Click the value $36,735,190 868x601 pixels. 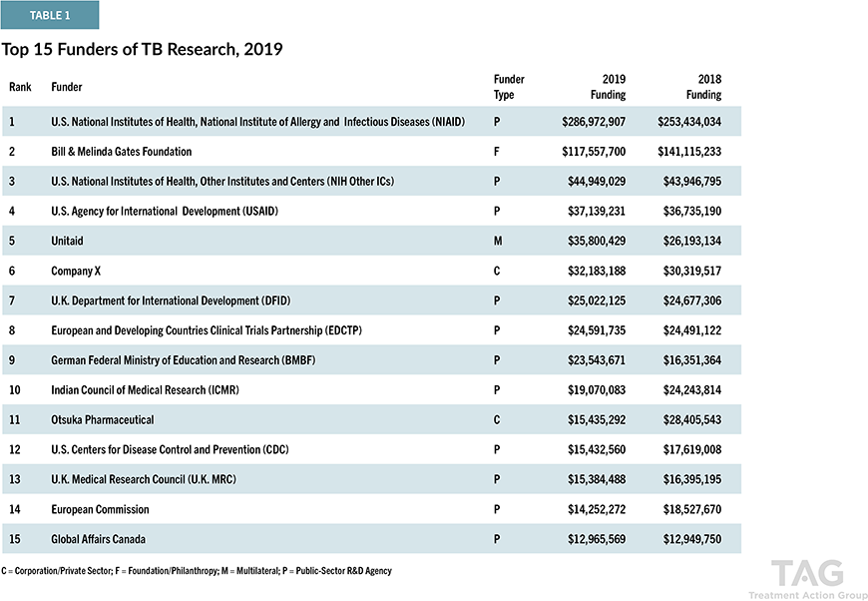coord(692,211)
